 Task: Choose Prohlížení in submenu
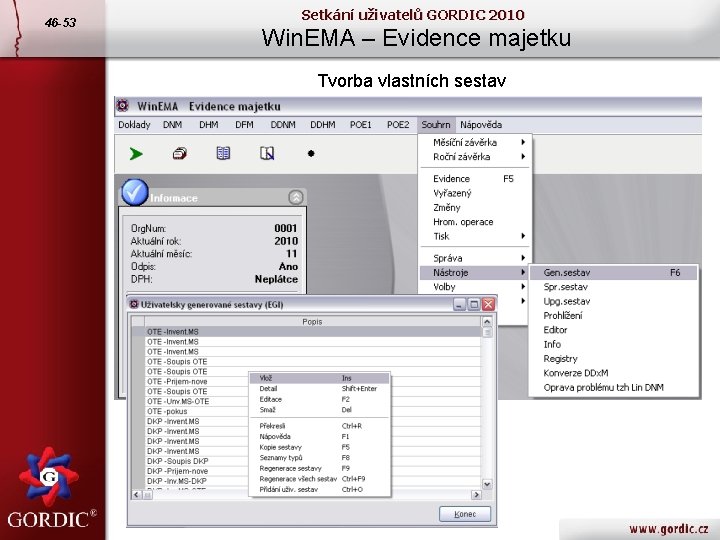613,315
